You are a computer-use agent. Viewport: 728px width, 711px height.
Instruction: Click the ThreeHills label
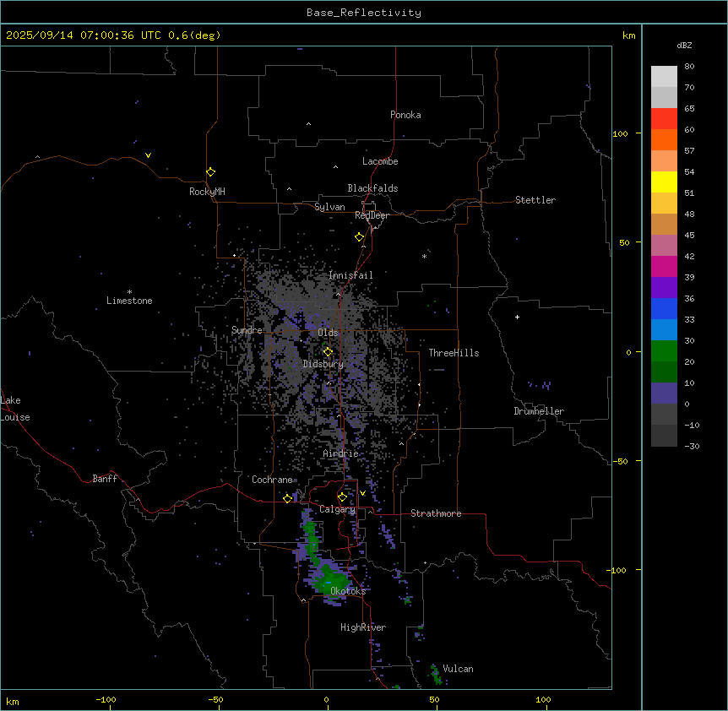click(x=454, y=353)
